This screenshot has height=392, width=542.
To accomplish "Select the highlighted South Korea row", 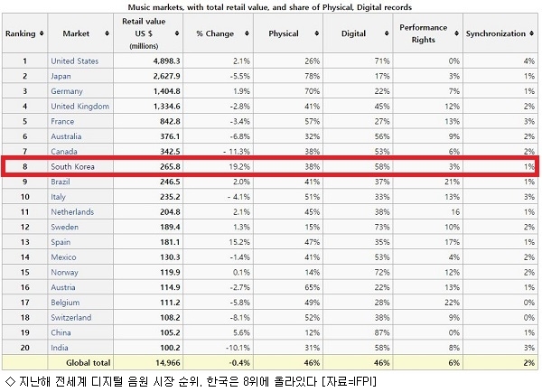I will click(x=270, y=166).
